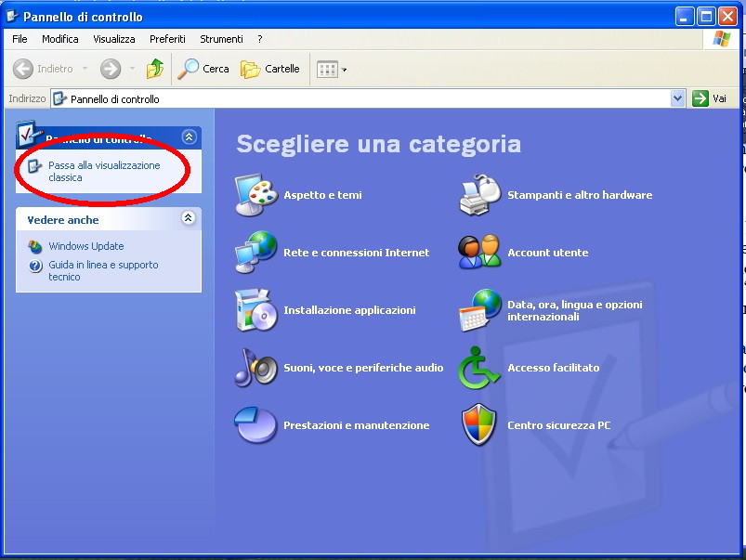Open the Windows Update link
The height and width of the screenshot is (560, 746).
tap(85, 246)
